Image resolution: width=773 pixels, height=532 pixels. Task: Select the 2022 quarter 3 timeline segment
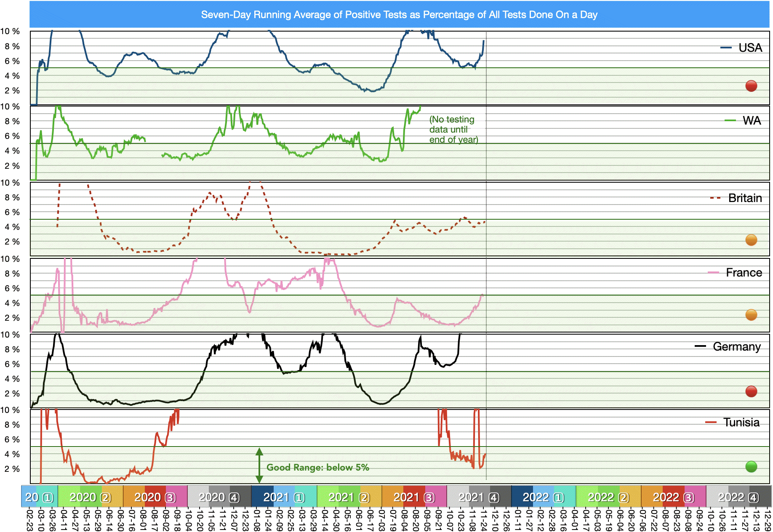674,497
